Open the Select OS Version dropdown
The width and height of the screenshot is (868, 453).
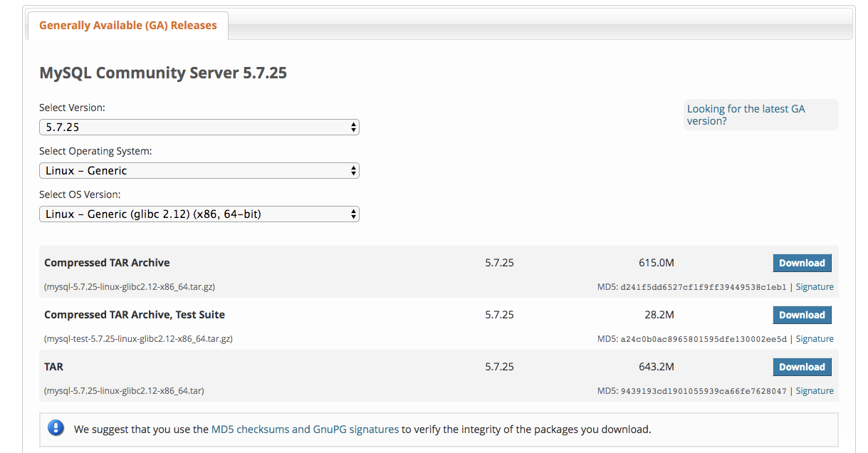199,214
